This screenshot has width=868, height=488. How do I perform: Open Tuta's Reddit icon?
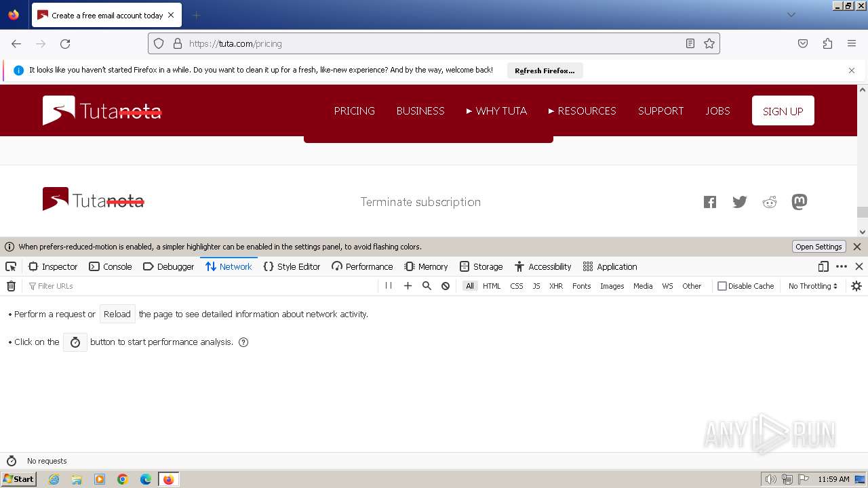click(770, 202)
